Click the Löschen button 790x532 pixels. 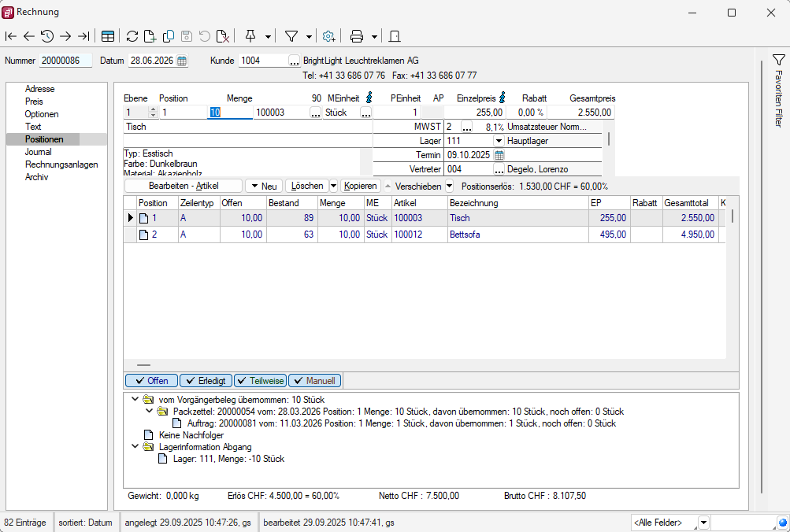pyautogui.click(x=306, y=187)
